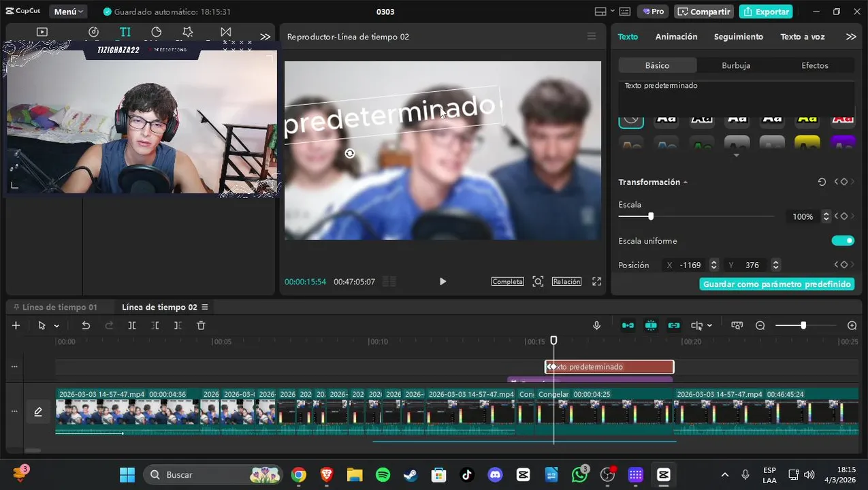
Task: Click the Compartir button
Action: pos(704,12)
